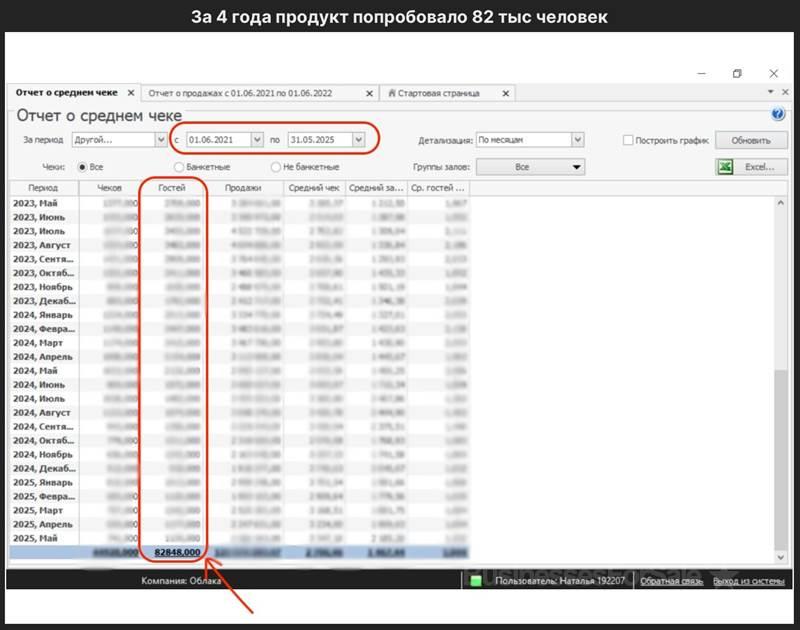Select the 'Банкетные' radio button

click(179, 167)
